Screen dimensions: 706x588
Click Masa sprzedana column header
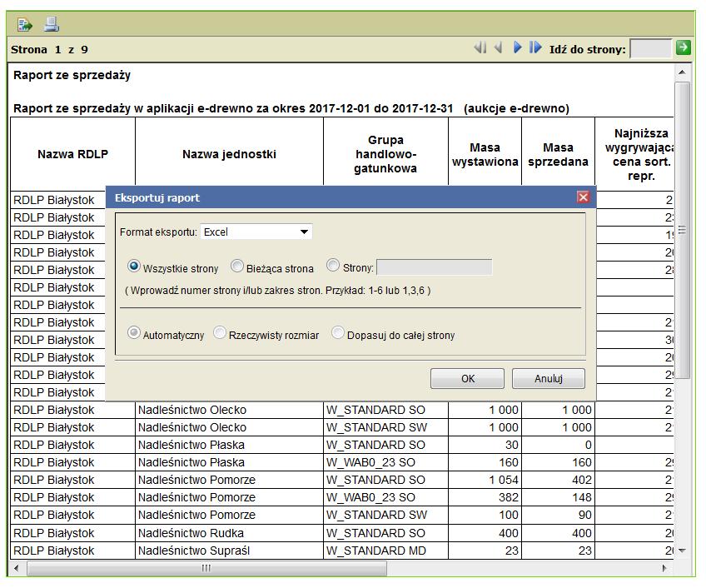pos(558,154)
